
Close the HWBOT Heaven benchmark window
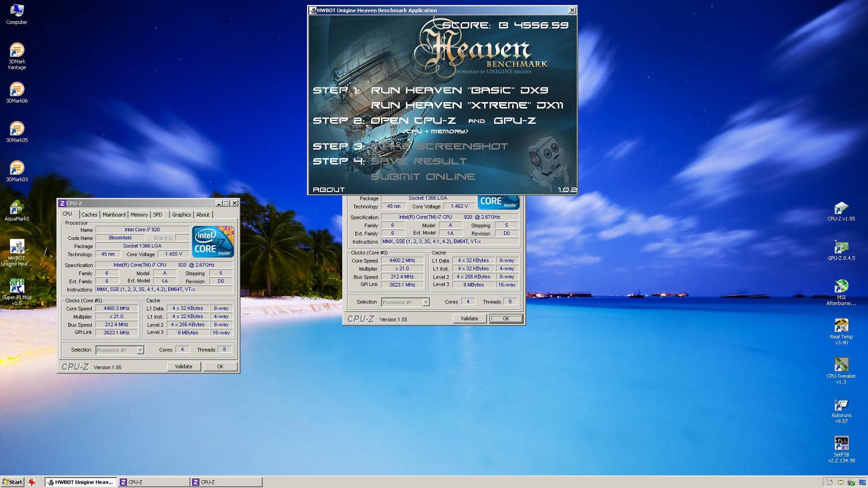point(572,10)
